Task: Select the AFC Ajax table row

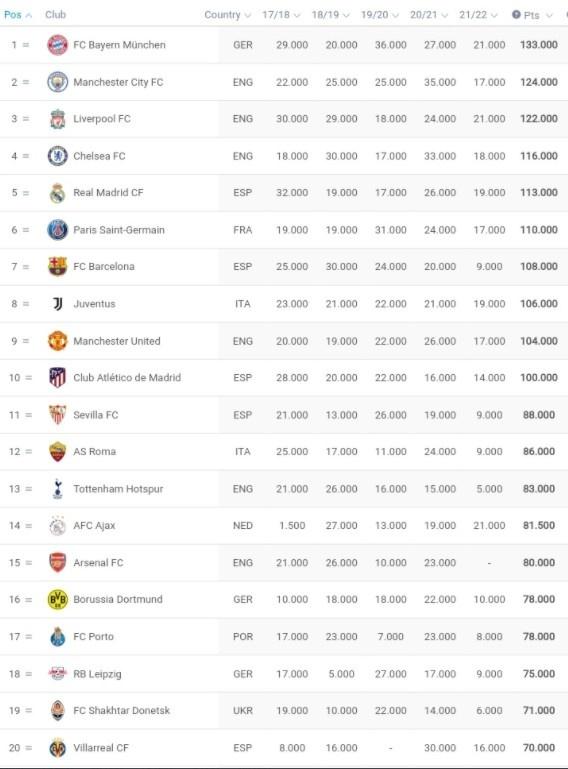Action: point(284,526)
